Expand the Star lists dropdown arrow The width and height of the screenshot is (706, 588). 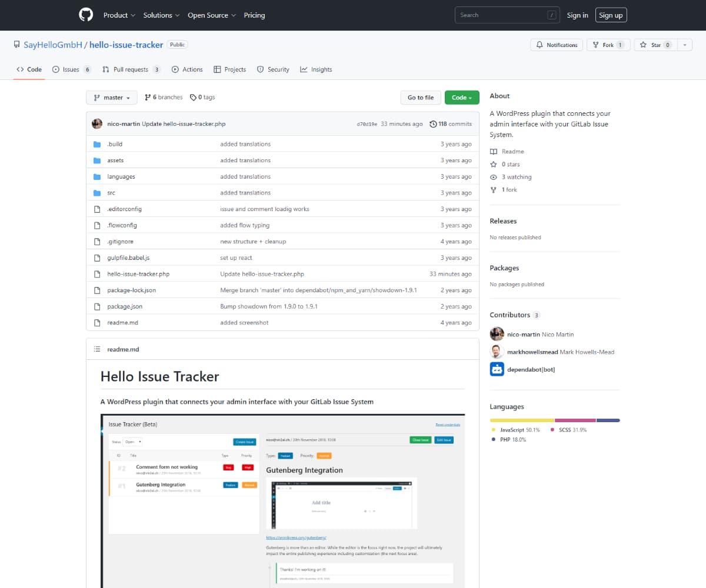685,45
